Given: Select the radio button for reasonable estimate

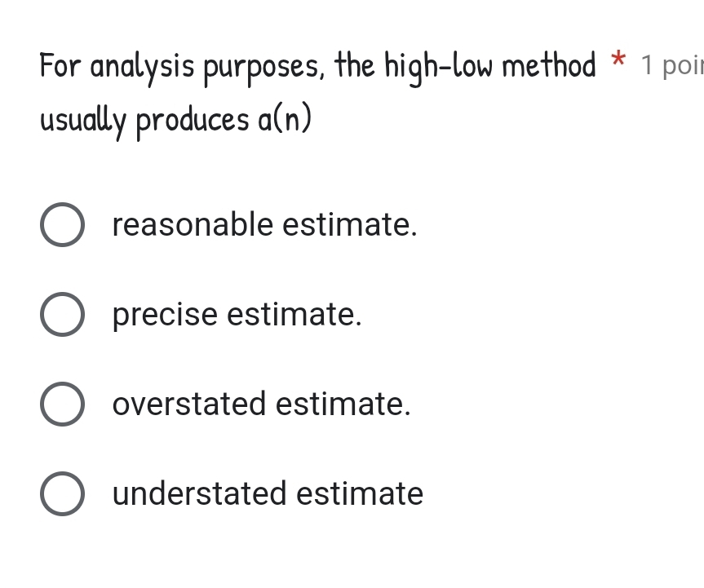Looking at the screenshot, I should (62, 225).
